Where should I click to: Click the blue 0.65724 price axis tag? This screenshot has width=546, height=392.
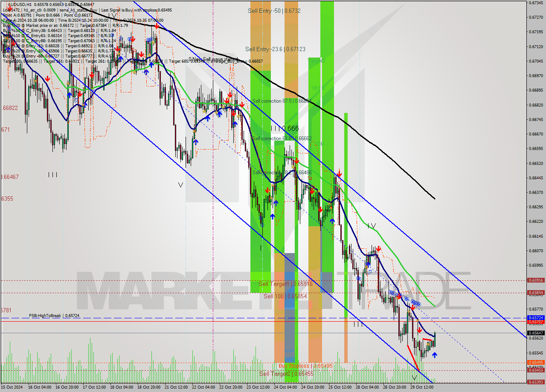[x=536, y=318]
